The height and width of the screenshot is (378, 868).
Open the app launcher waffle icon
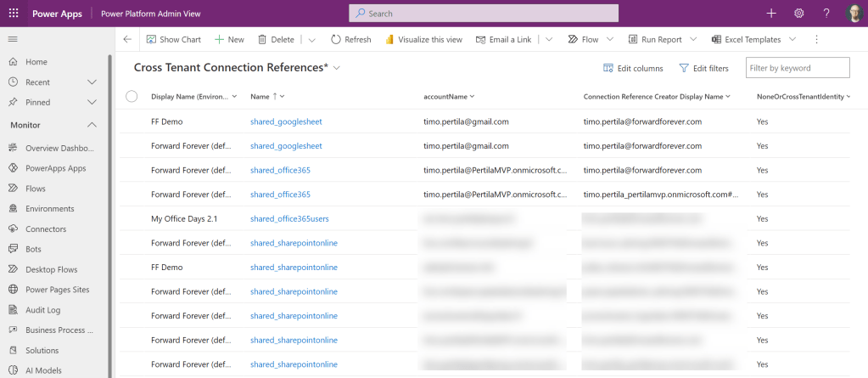(x=14, y=14)
